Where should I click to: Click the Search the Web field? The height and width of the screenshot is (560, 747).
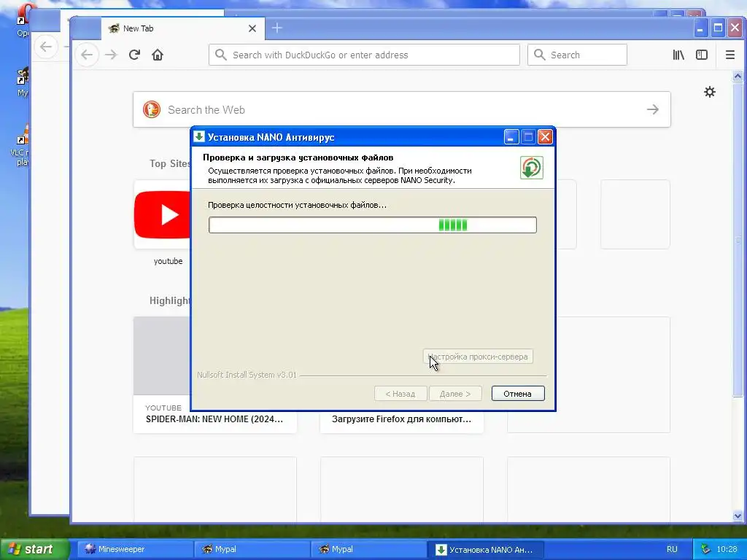(402, 109)
